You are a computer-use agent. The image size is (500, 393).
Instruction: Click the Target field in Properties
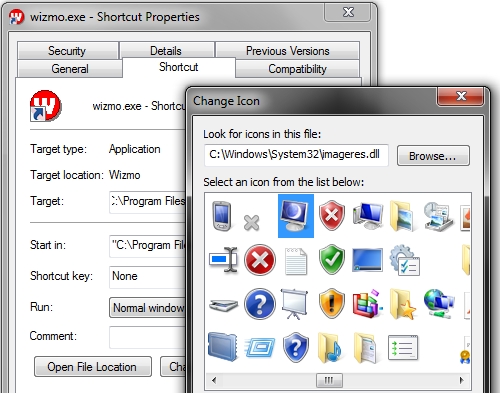[147, 202]
